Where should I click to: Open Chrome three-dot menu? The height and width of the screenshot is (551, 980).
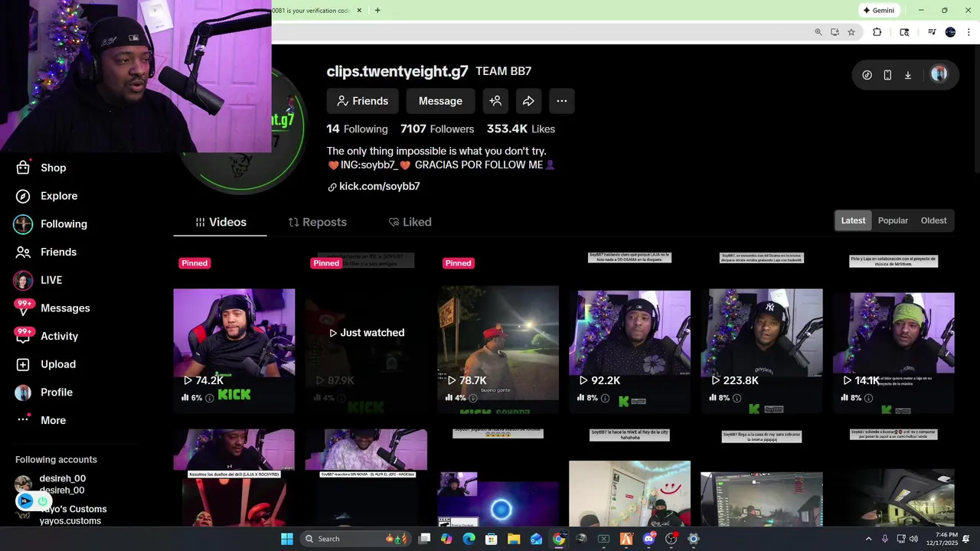pyautogui.click(x=969, y=32)
